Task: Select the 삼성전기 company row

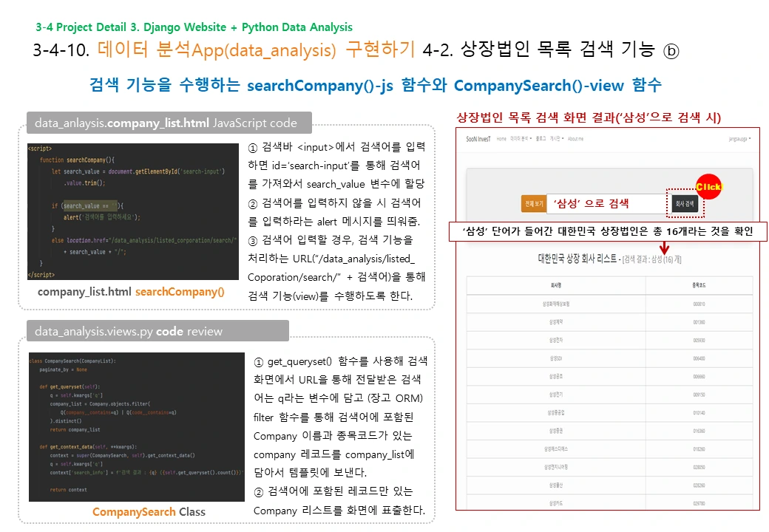Action: (x=609, y=395)
